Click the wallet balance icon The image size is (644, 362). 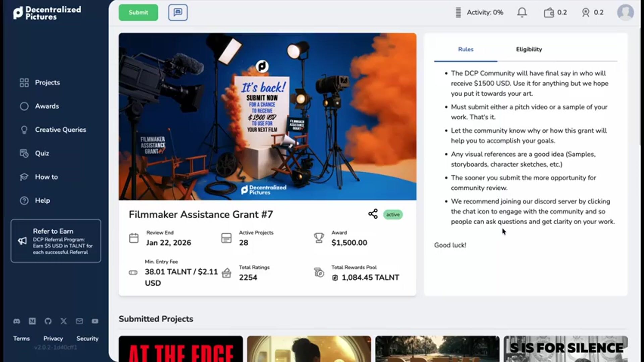(549, 13)
